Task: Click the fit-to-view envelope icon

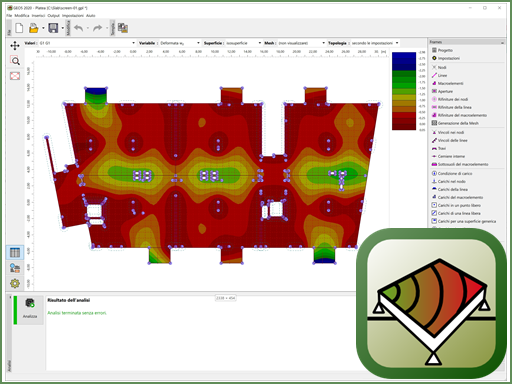Action: click(15, 76)
